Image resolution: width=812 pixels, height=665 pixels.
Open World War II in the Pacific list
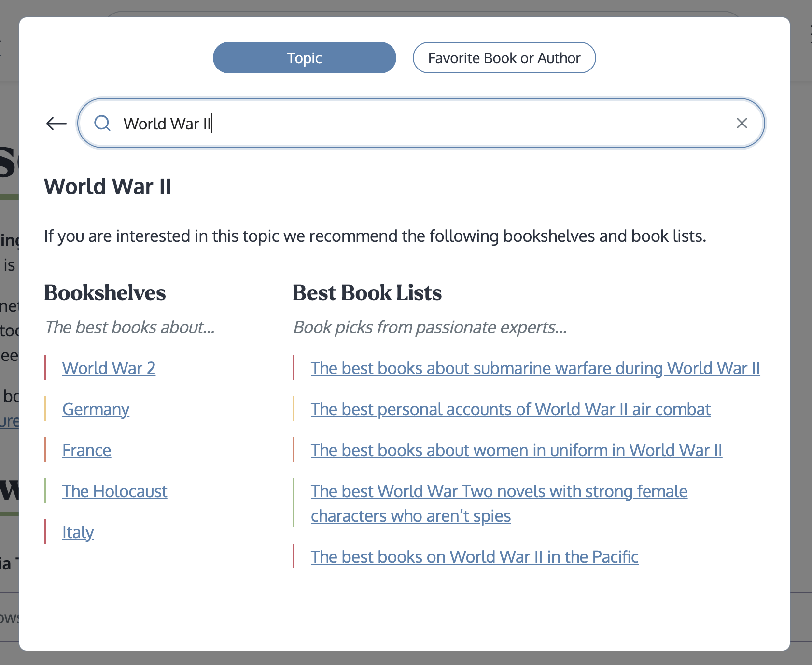coord(474,557)
